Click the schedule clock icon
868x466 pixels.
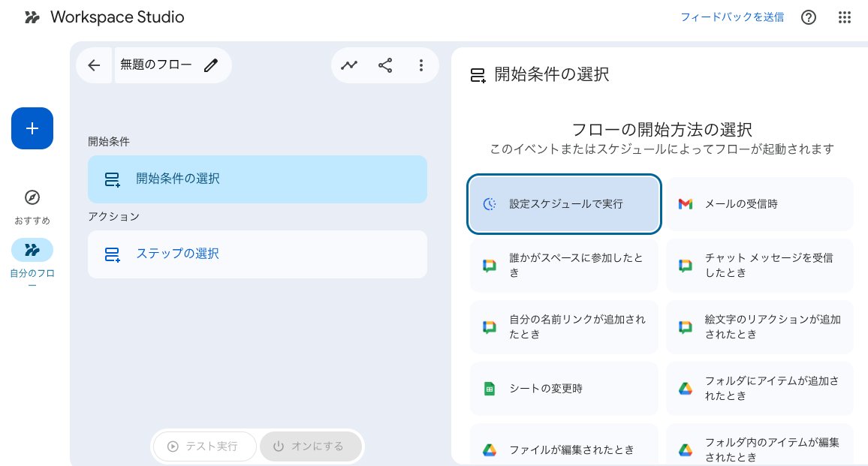click(x=490, y=204)
